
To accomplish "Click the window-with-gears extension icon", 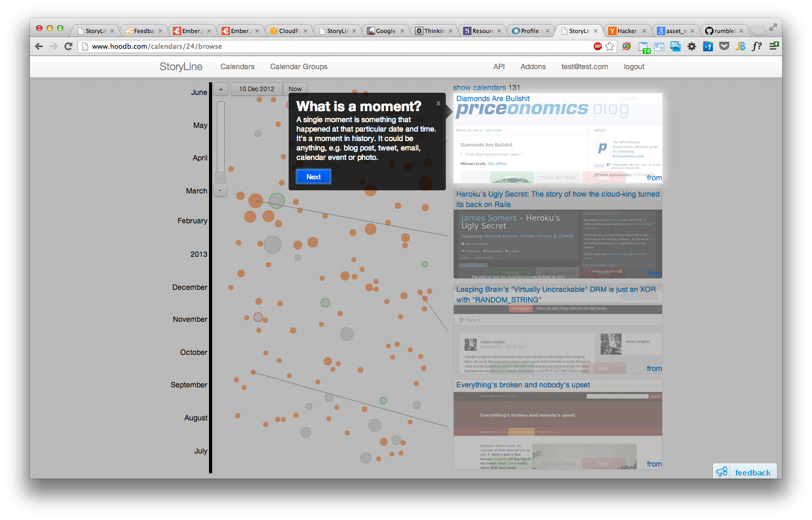I will click(659, 46).
